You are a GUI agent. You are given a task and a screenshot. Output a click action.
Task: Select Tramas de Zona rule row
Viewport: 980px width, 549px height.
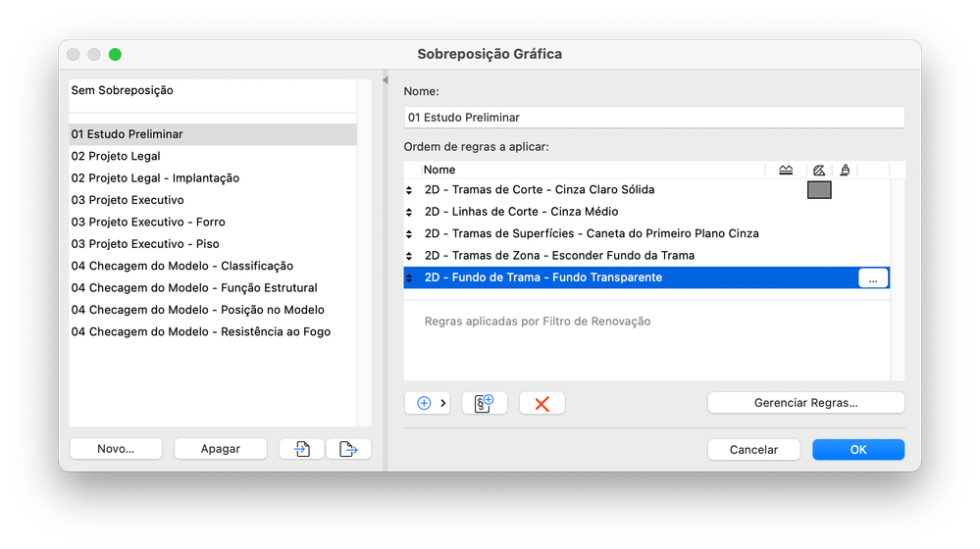point(559,256)
